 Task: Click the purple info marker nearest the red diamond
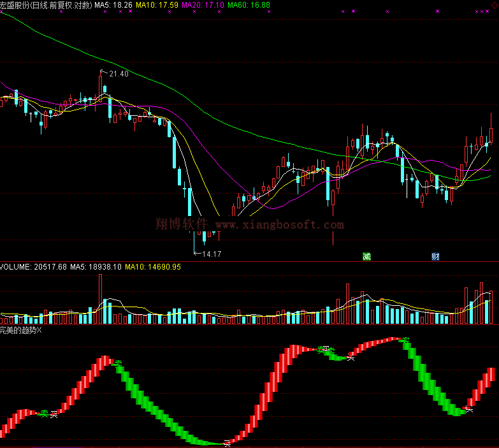(x=488, y=11)
